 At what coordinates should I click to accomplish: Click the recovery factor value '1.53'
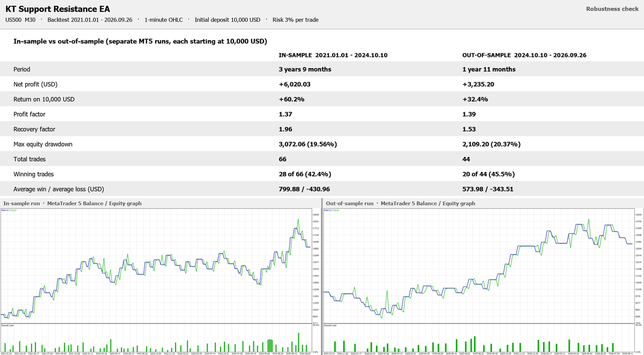[469, 129]
